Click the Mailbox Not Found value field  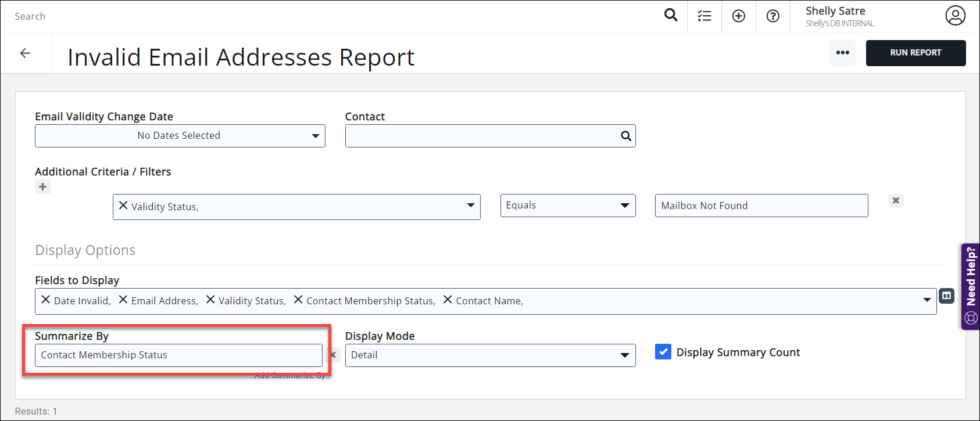[x=761, y=206]
